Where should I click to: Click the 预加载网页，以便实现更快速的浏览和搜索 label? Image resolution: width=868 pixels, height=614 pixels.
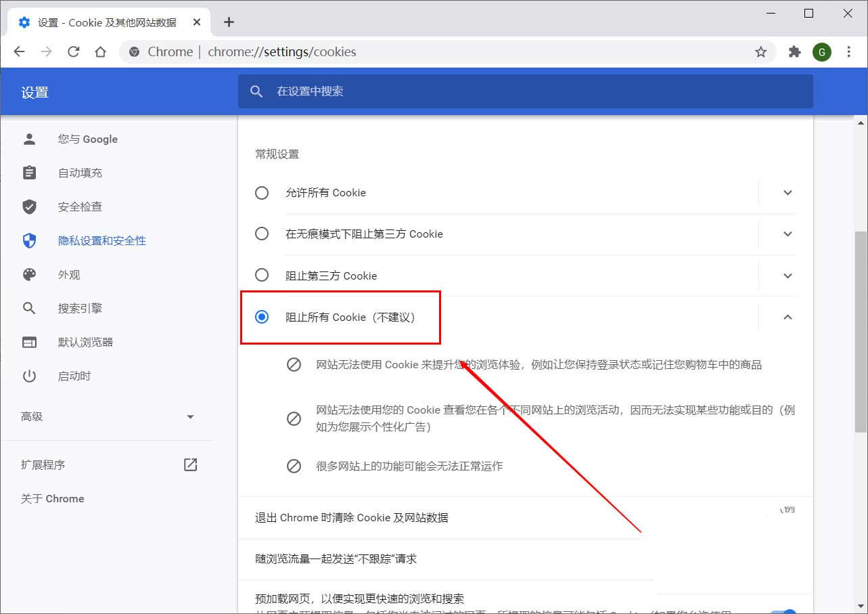pyautogui.click(x=359, y=599)
